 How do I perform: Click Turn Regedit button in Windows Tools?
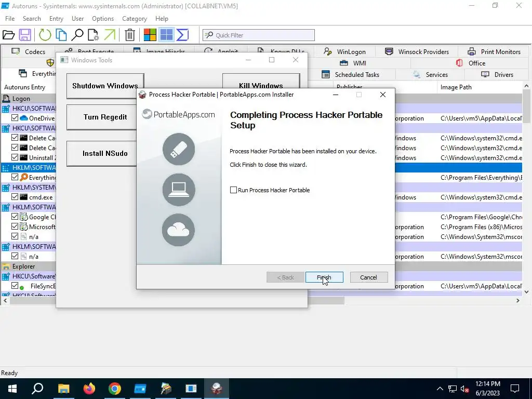[102, 117]
